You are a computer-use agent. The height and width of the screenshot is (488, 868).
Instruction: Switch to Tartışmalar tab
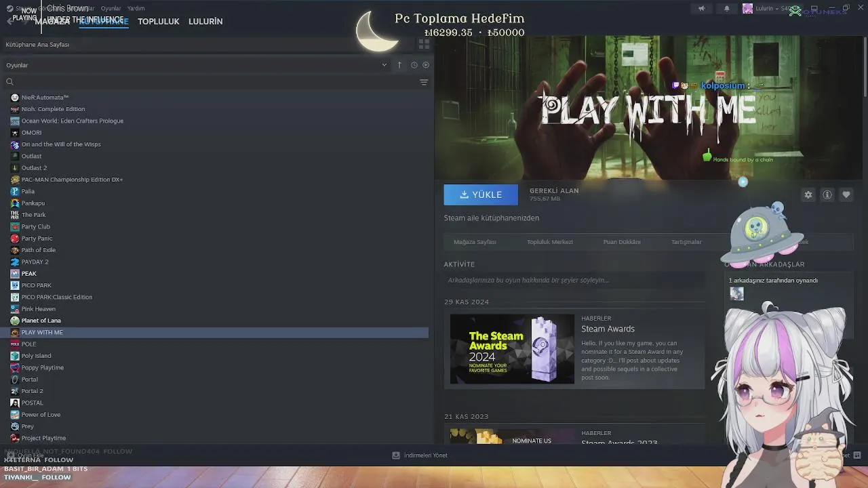(x=686, y=242)
